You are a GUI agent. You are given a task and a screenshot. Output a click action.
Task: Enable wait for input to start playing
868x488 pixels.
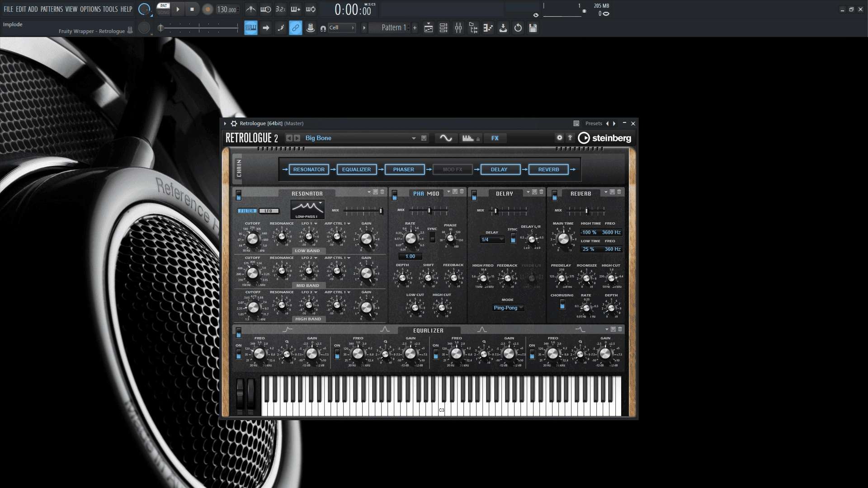pos(266,9)
